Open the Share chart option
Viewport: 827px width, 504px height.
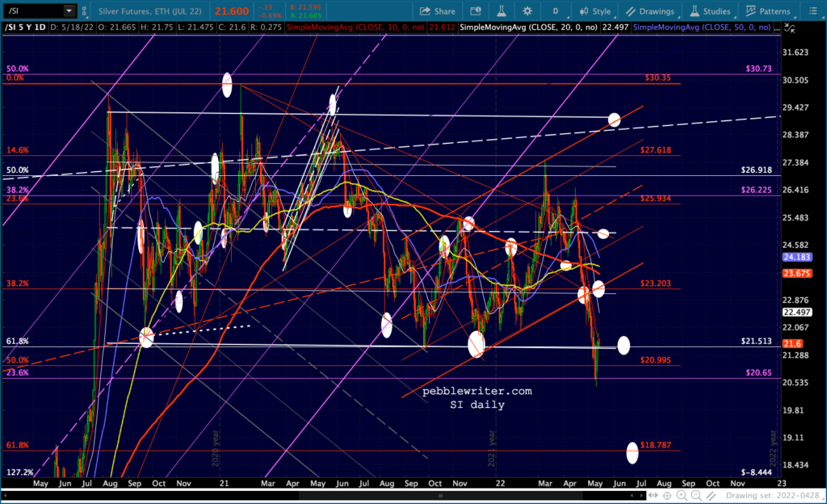click(437, 11)
